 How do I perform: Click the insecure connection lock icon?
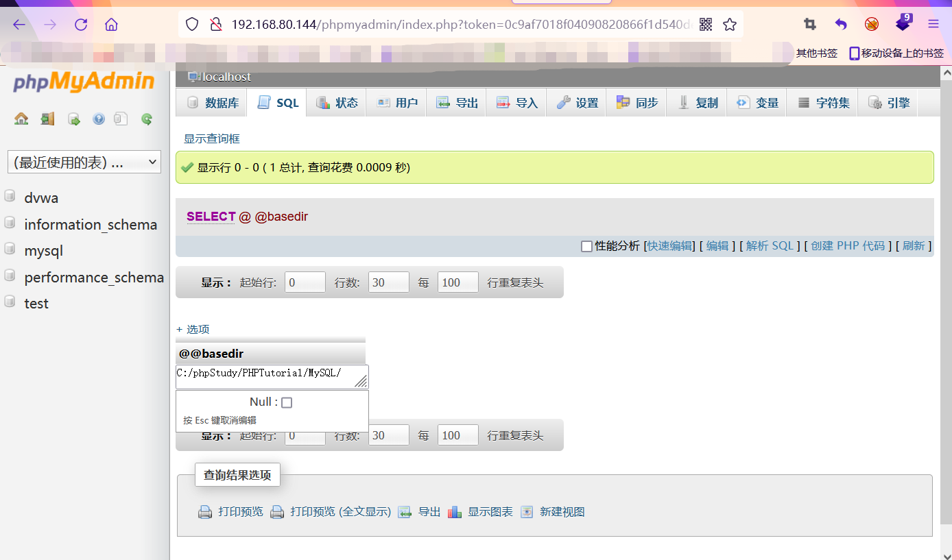tap(215, 25)
